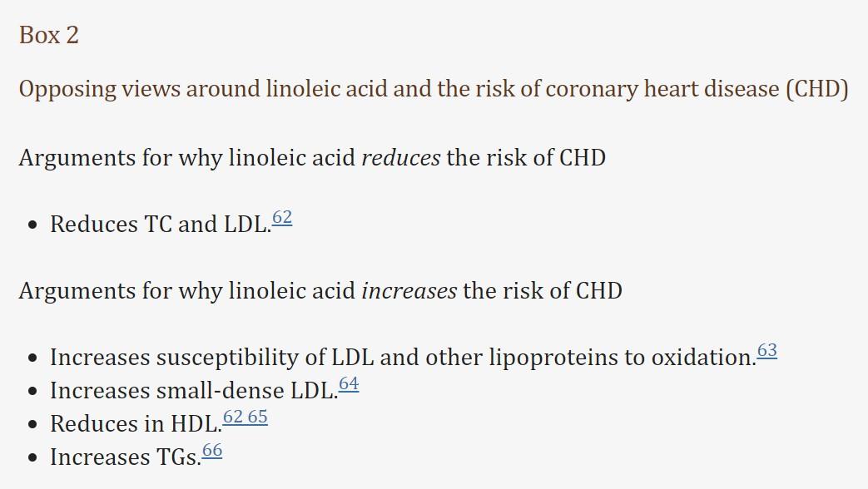Click the italic word "reduces"
Image resolution: width=868 pixels, height=489 pixels.
(400, 157)
